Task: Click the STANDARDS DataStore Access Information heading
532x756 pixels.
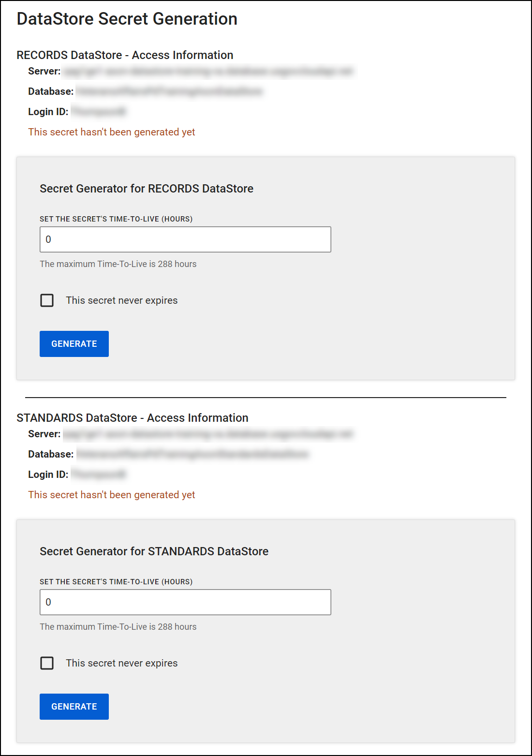Action: 132,418
